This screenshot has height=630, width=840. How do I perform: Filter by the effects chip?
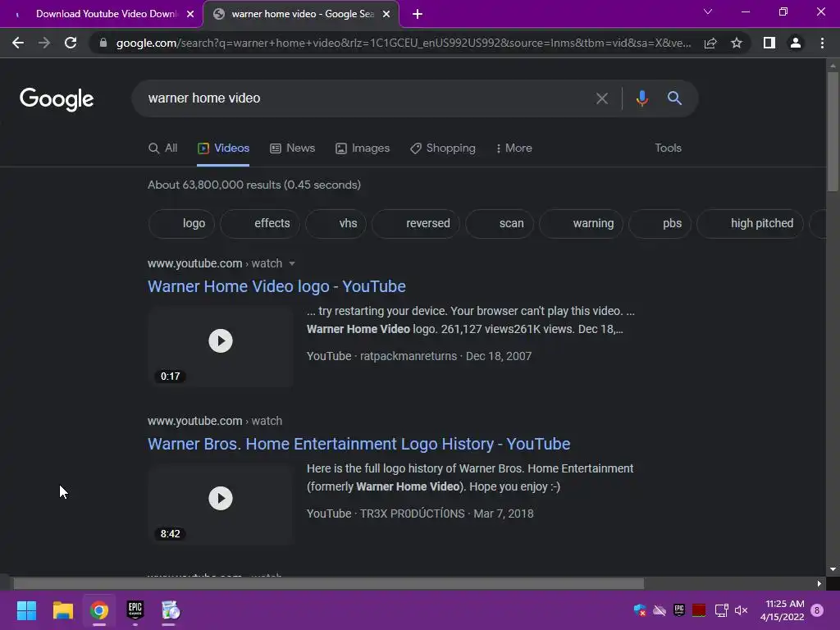260,223
